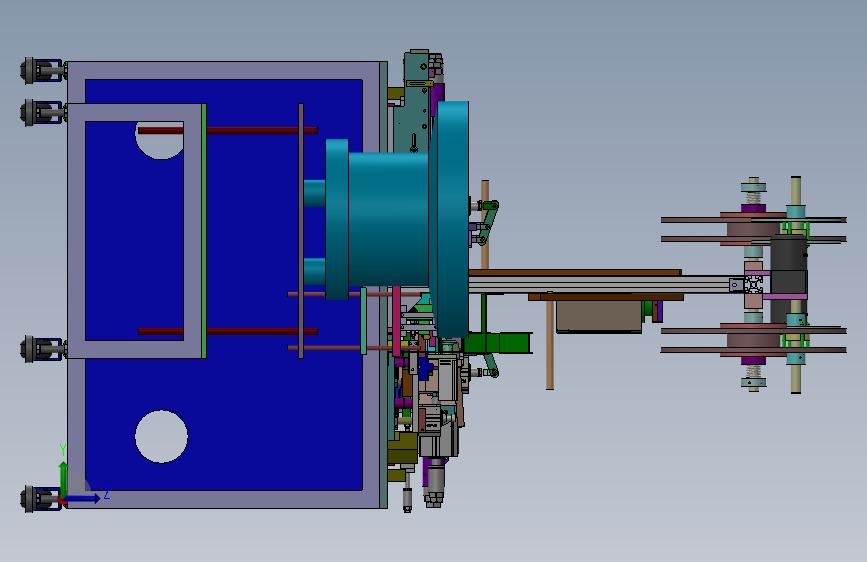Click the green Y axis label
The height and width of the screenshot is (562, 867).
pyautogui.click(x=63, y=450)
